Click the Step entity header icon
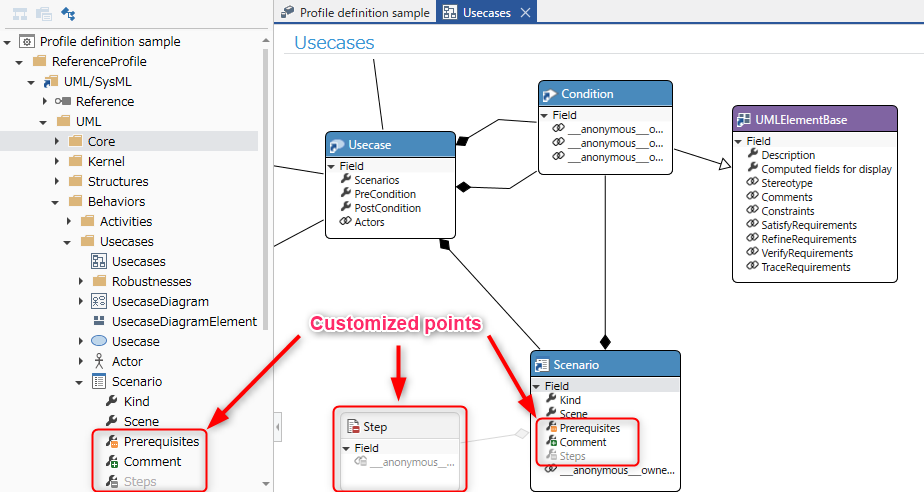Viewport: 924px width, 492px height. (x=353, y=427)
